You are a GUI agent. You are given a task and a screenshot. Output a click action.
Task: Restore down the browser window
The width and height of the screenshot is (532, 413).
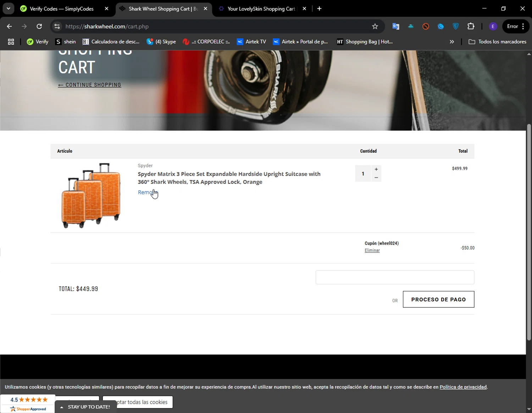click(x=503, y=9)
